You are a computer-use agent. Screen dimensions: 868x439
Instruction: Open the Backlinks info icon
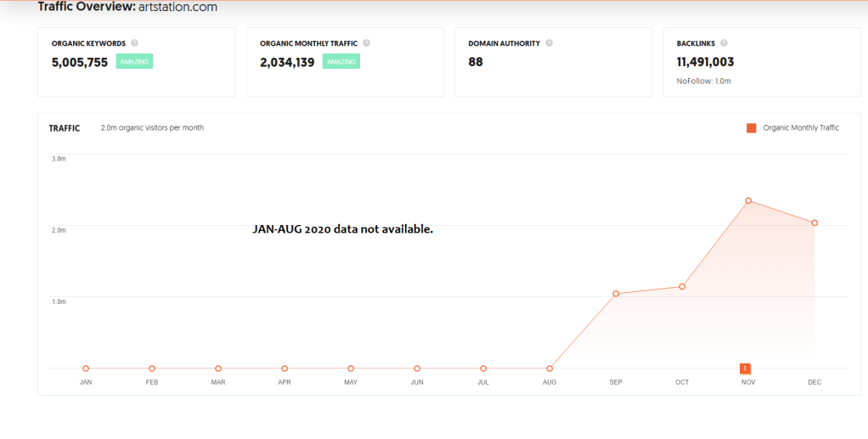[724, 42]
